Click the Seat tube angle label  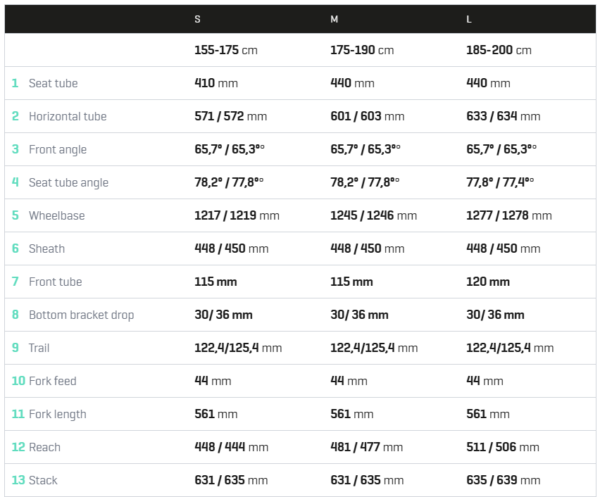[68, 183]
